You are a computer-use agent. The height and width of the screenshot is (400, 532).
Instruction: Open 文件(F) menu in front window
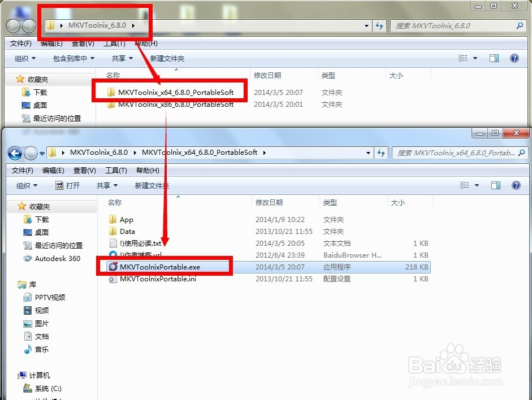click(23, 171)
